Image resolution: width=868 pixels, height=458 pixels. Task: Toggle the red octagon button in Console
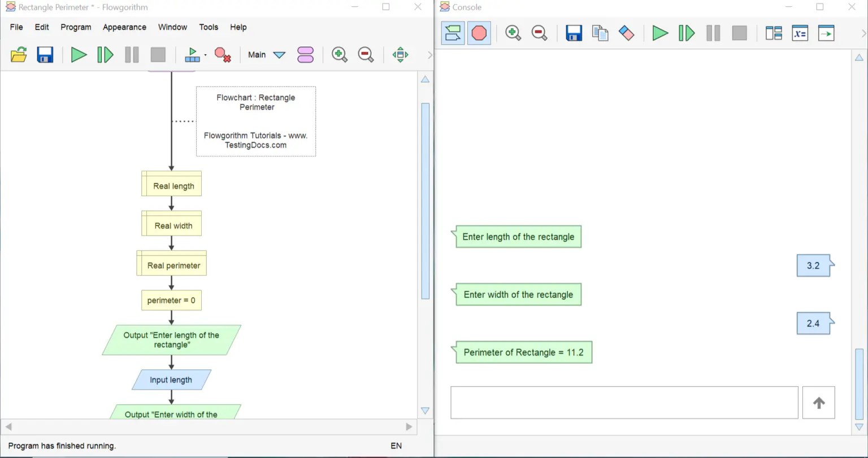tap(479, 33)
